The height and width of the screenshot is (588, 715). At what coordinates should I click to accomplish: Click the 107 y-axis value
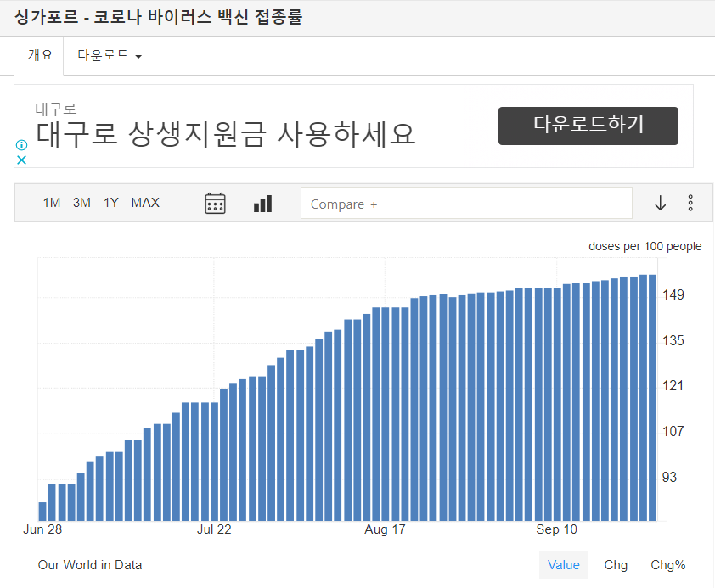(673, 431)
